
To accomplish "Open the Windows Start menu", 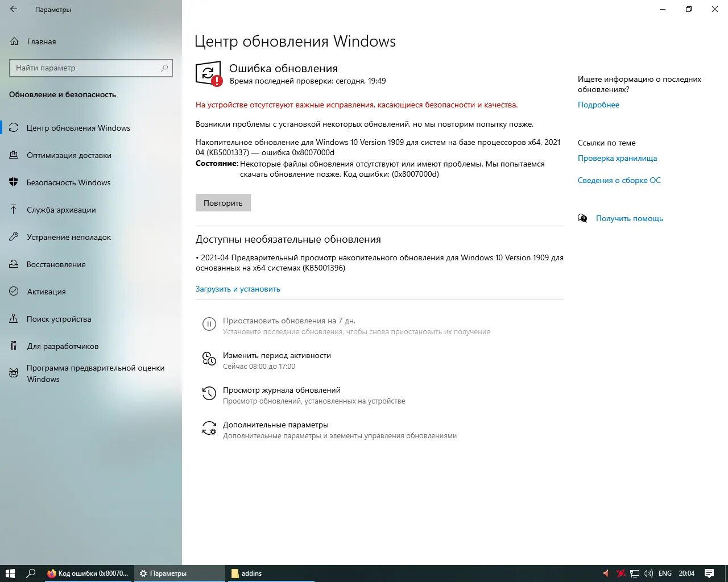I will pyautogui.click(x=10, y=573).
